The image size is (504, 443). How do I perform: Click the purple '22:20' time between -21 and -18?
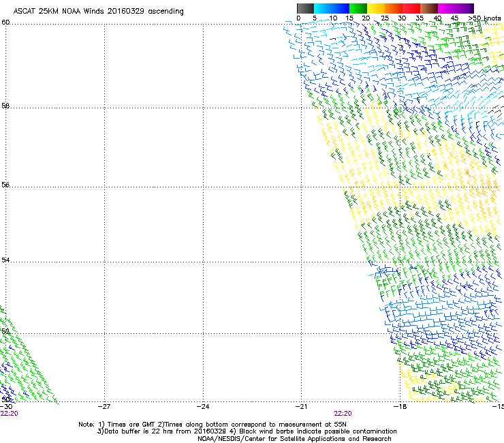coord(343,414)
